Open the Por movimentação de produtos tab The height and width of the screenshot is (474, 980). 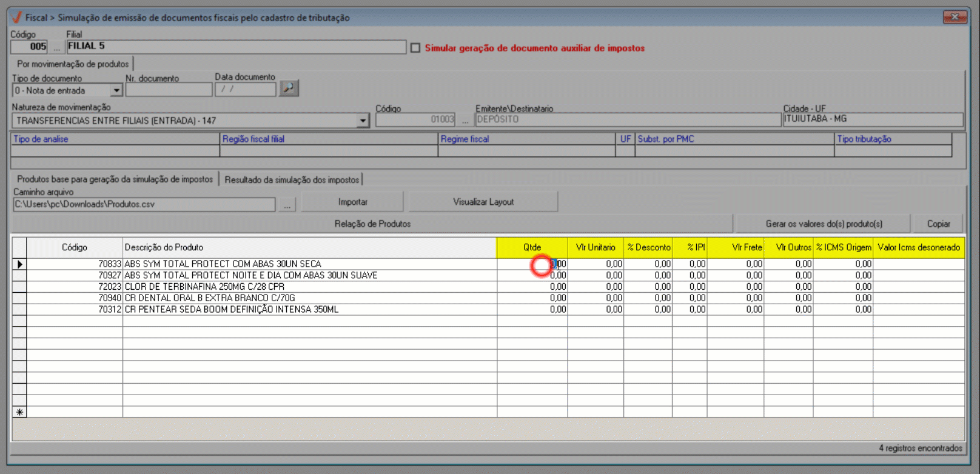(72, 64)
